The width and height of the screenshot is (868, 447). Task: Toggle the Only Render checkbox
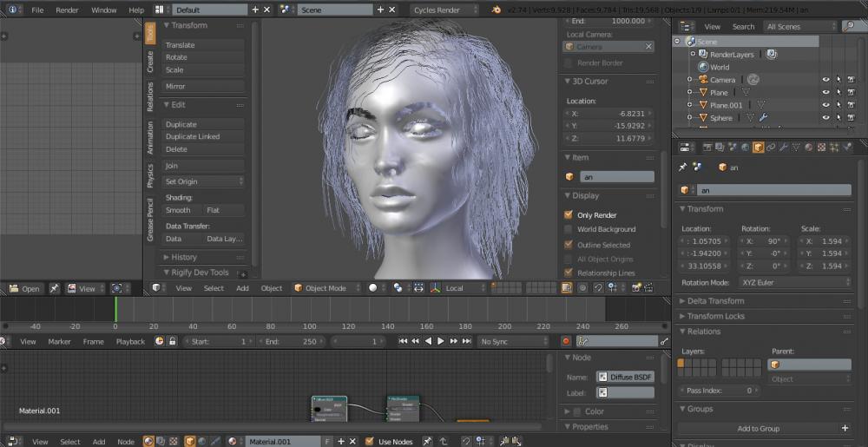click(x=569, y=214)
